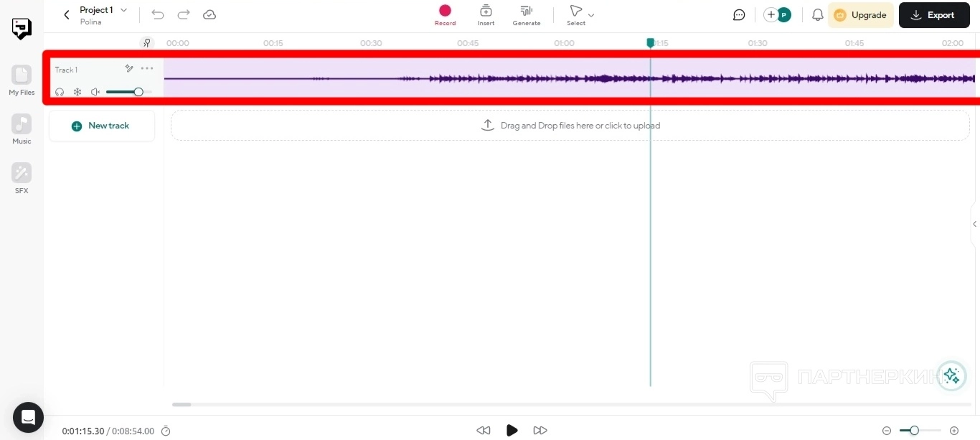
Task: Expand the collapsed right side panel
Action: point(975,224)
